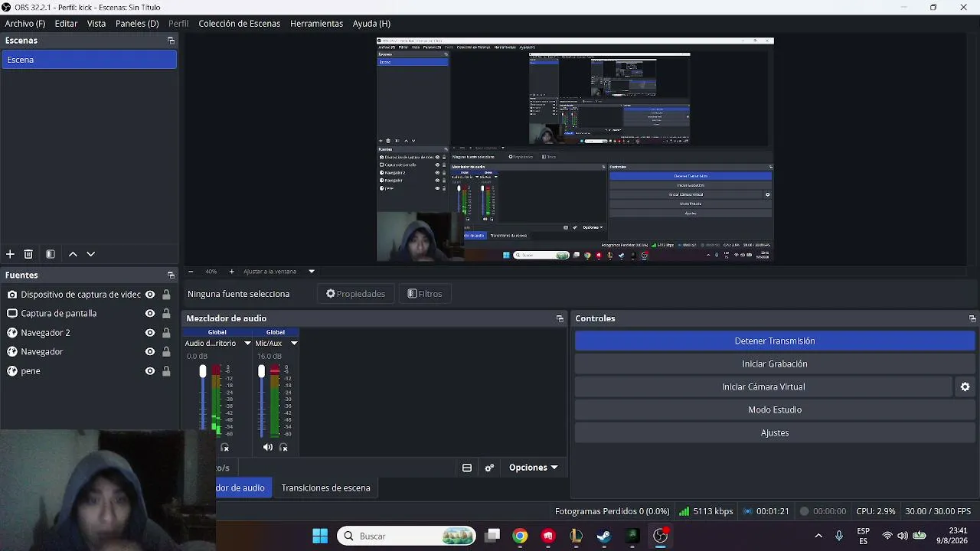Show hidden system tray icons chevron
The width and height of the screenshot is (980, 551).
tap(818, 536)
